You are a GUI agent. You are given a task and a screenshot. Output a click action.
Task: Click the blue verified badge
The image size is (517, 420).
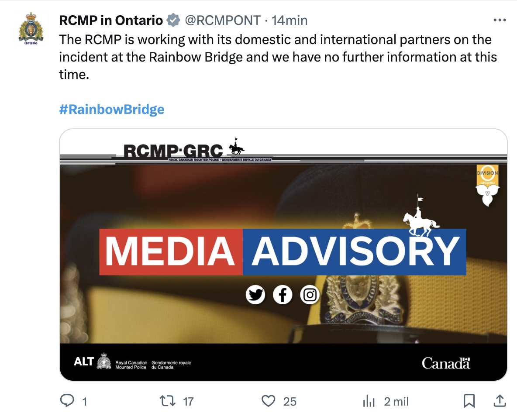click(x=174, y=20)
